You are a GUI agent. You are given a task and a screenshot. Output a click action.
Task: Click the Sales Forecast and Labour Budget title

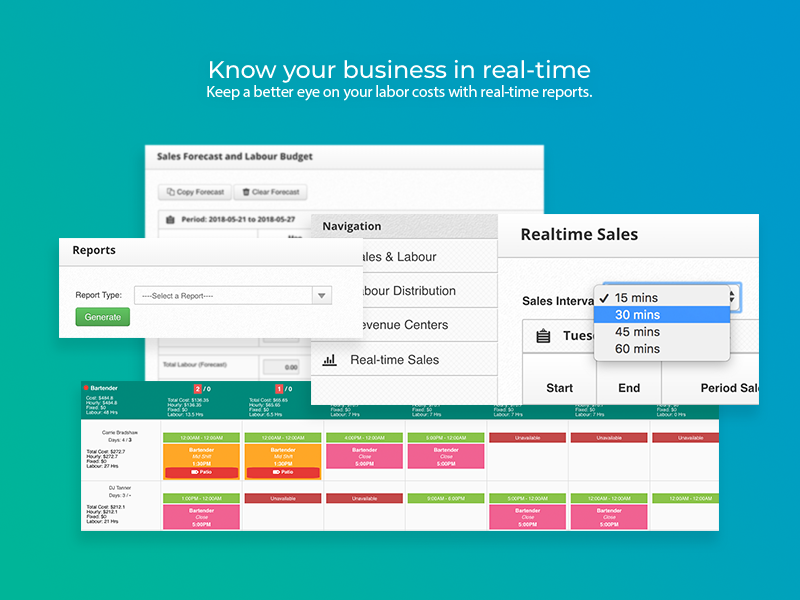click(x=235, y=157)
